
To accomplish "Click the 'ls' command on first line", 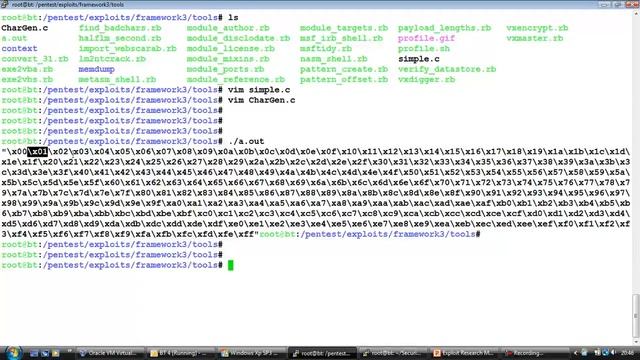I will tap(233, 18).
